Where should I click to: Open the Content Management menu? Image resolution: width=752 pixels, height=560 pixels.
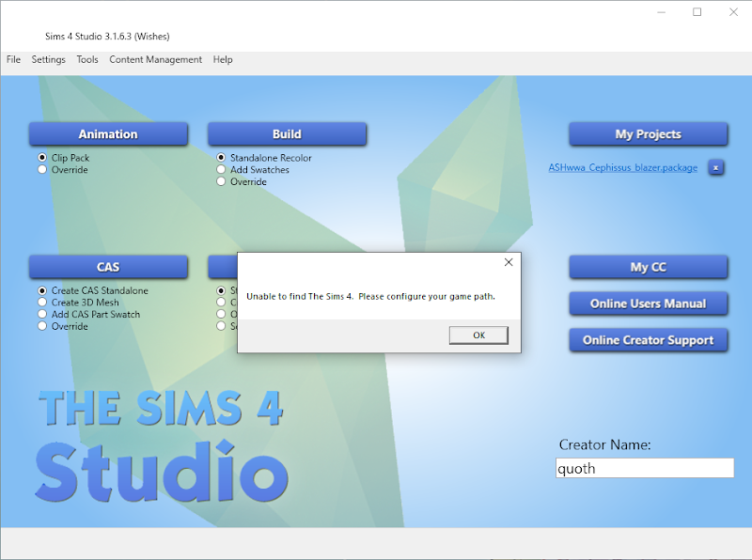click(x=155, y=59)
